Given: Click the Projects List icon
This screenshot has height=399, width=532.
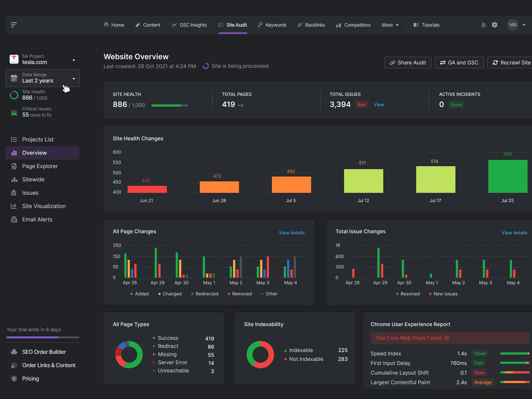Looking at the screenshot, I should coord(14,140).
